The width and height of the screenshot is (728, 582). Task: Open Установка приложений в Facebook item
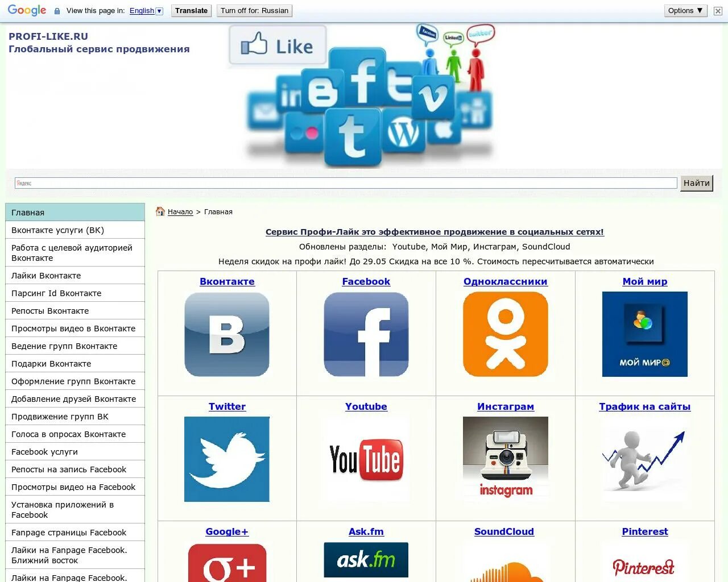point(75,510)
